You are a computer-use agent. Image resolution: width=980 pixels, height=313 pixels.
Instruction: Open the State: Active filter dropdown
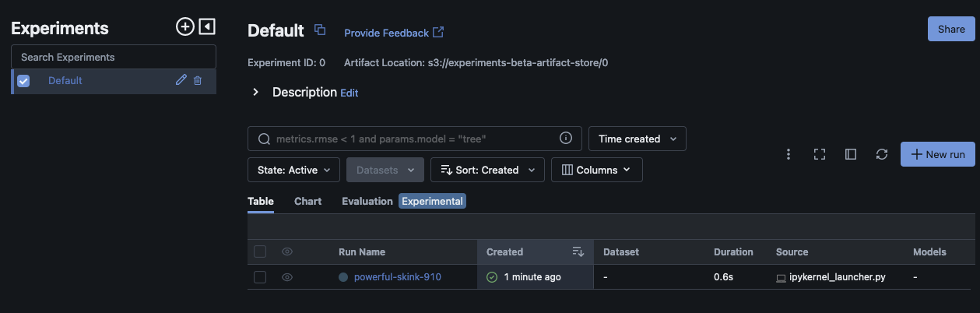tap(293, 170)
